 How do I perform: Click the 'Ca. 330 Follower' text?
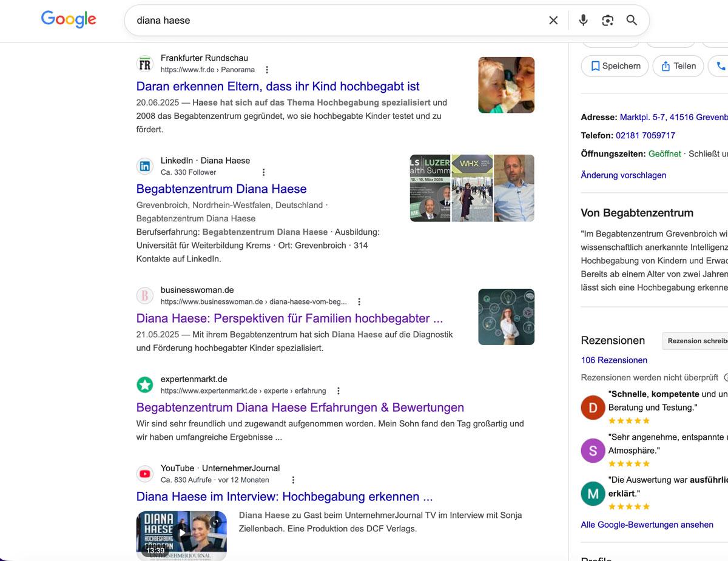coord(188,172)
